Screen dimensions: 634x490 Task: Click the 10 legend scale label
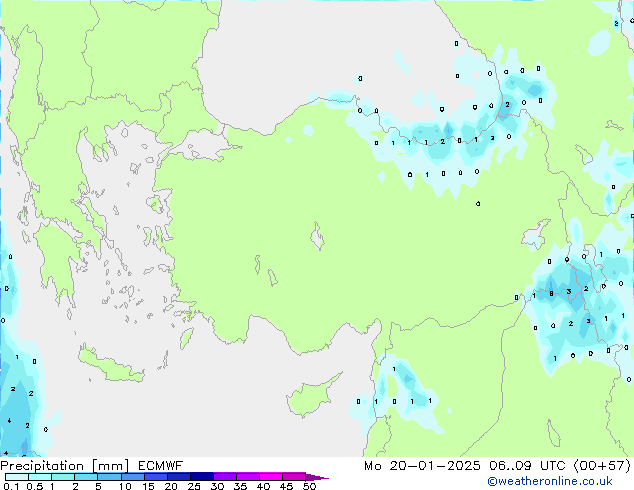125,486
